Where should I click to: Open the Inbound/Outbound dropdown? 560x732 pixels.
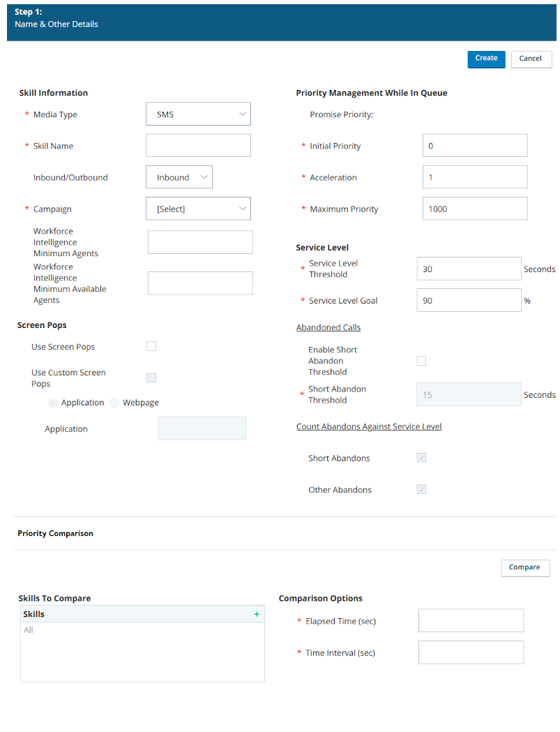(179, 177)
